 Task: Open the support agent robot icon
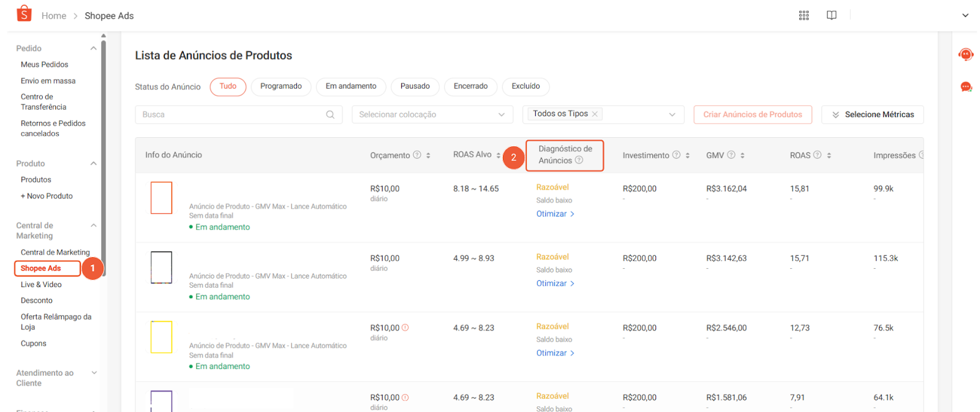(966, 54)
